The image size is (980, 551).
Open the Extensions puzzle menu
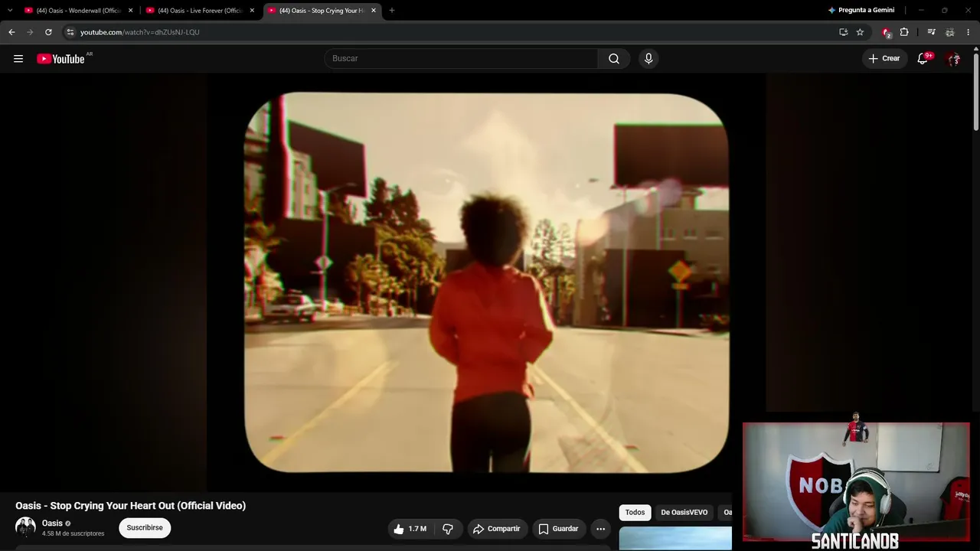pyautogui.click(x=904, y=32)
